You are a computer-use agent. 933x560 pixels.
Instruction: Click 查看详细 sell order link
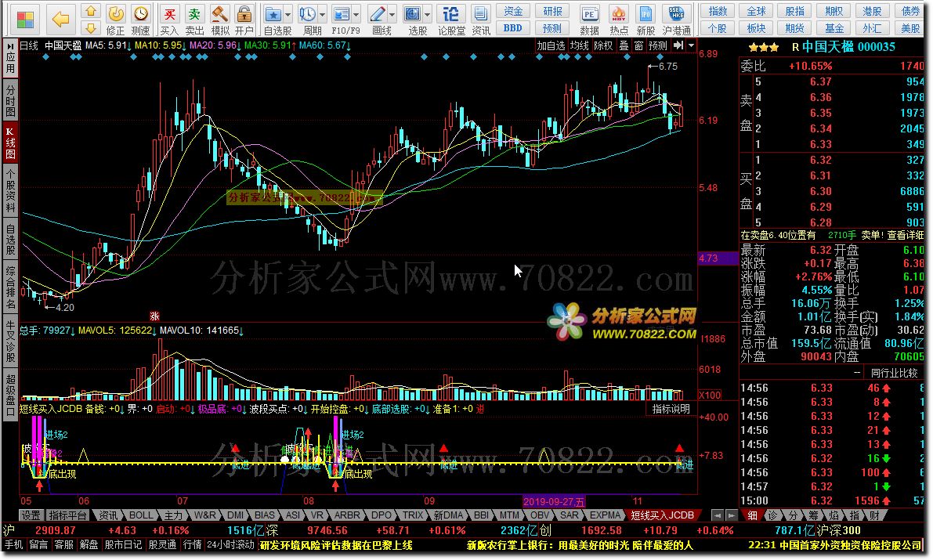coord(905,236)
